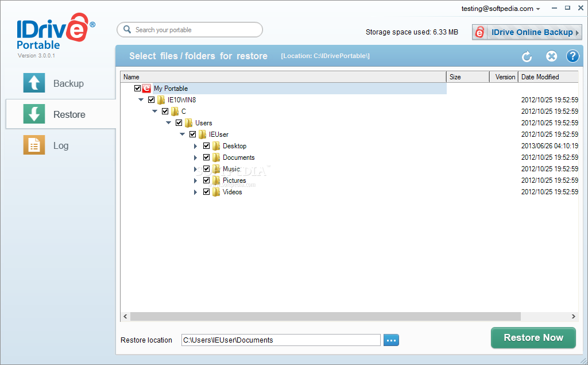Click the scrollbar right arrow
Viewport: 588px width, 365px height.
pos(574,317)
